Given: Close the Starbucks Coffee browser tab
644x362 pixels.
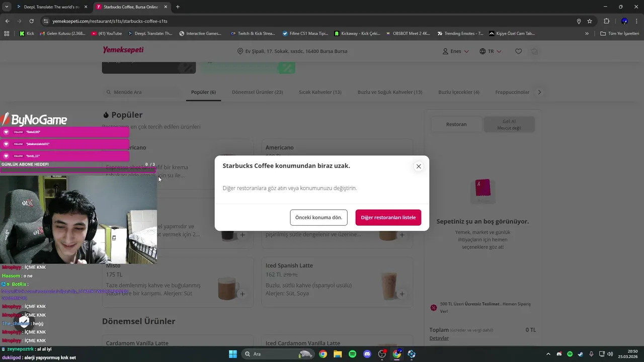Looking at the screenshot, I should pyautogui.click(x=166, y=7).
